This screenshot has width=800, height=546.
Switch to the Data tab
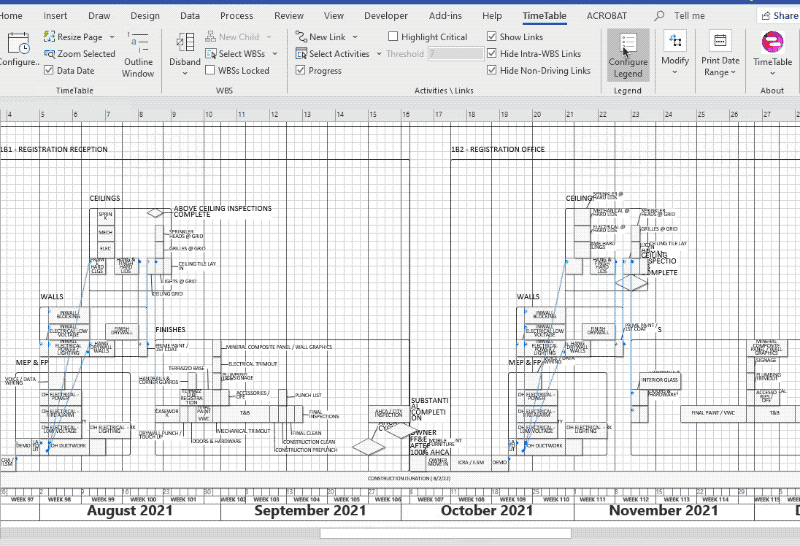point(190,16)
